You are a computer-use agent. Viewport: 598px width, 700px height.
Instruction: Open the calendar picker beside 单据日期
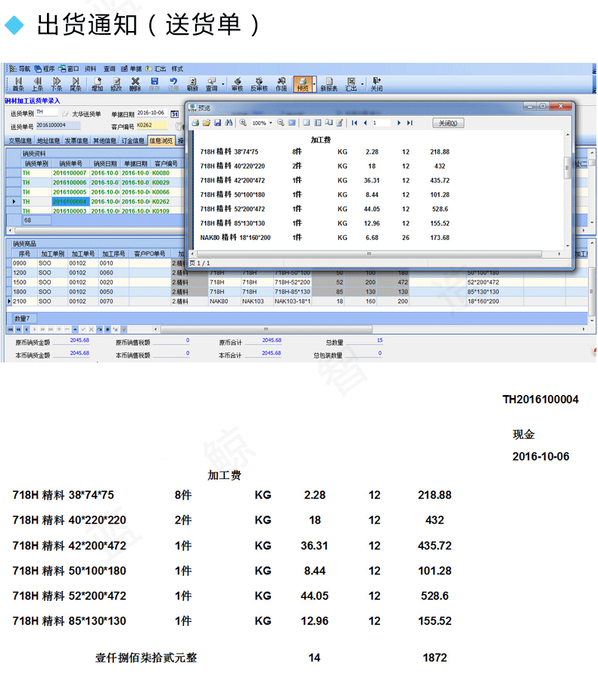tap(175, 114)
